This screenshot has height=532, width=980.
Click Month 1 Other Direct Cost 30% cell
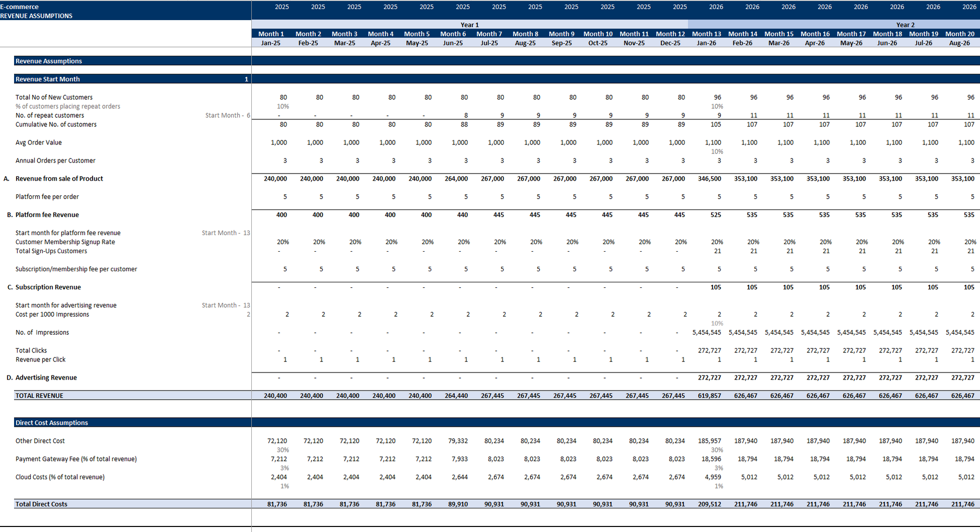pyautogui.click(x=283, y=450)
